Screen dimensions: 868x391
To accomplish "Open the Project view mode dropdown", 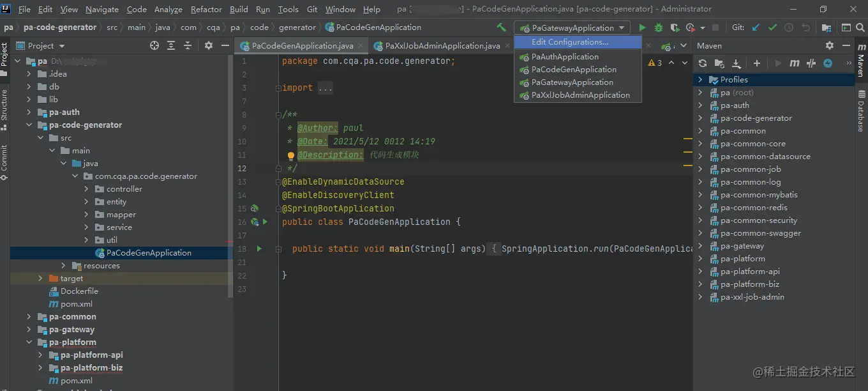I will coord(40,45).
